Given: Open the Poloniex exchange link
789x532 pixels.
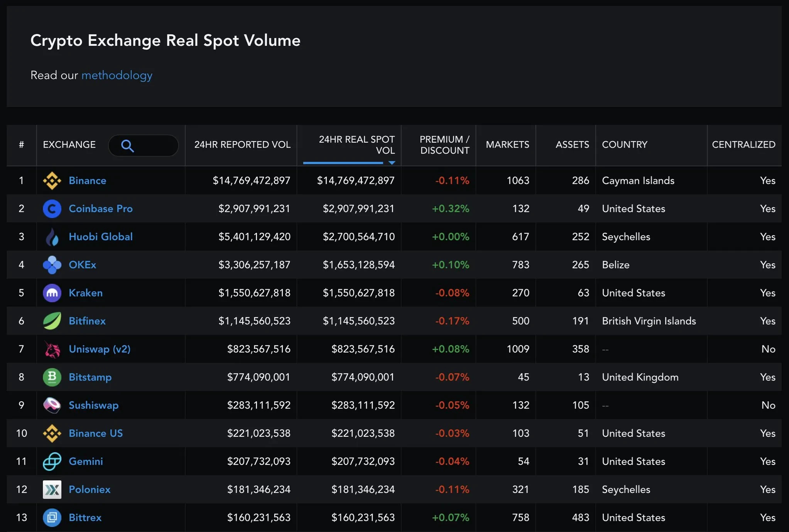Looking at the screenshot, I should pyautogui.click(x=90, y=490).
